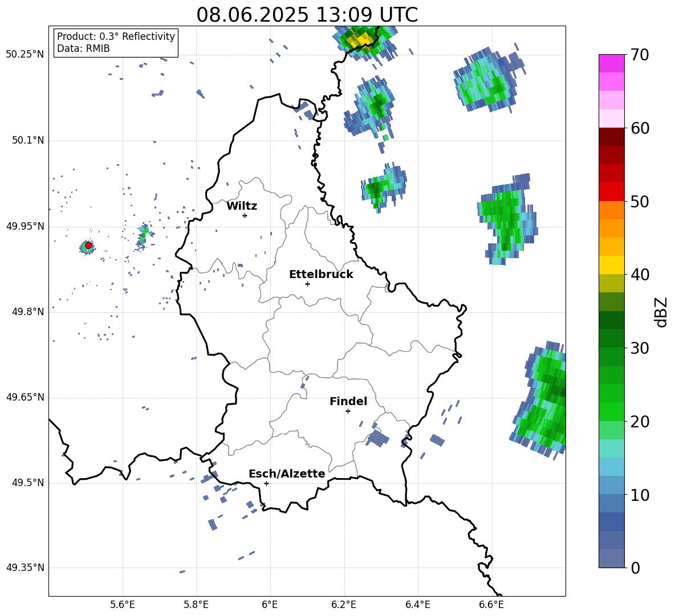Click the colorbar tick label 0
The height and width of the screenshot is (616, 675).
pyautogui.click(x=635, y=568)
